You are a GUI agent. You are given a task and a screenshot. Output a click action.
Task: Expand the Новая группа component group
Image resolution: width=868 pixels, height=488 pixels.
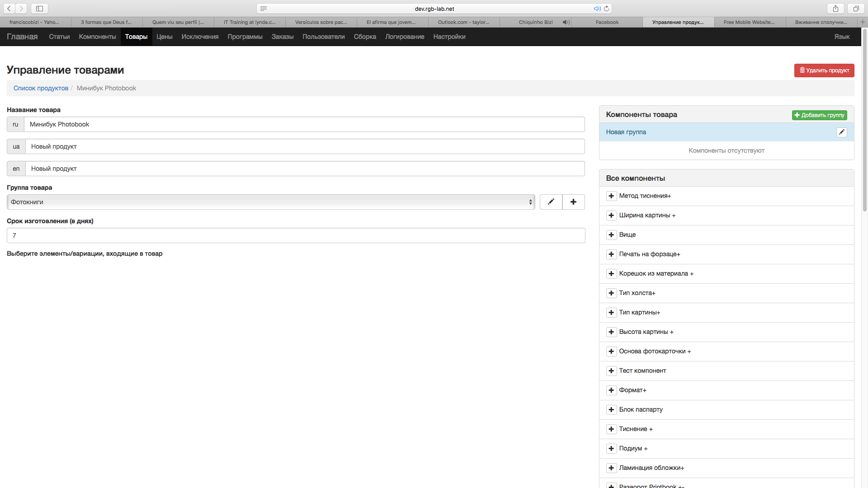626,132
